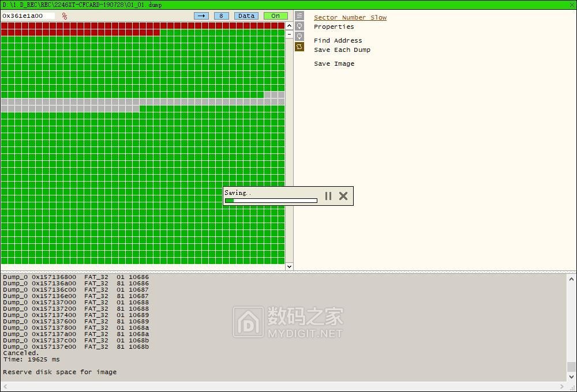Image resolution: width=577 pixels, height=392 pixels.
Task: Choose Find Address from the menu
Action: click(338, 40)
